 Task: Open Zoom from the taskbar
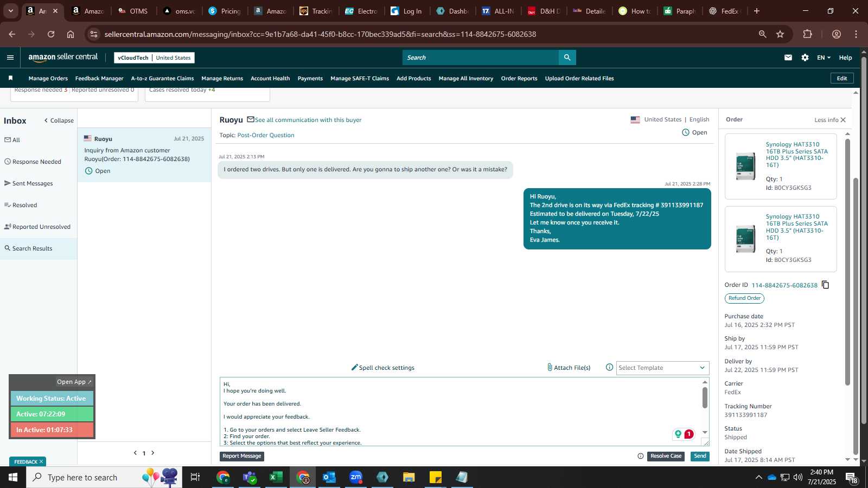(356, 477)
